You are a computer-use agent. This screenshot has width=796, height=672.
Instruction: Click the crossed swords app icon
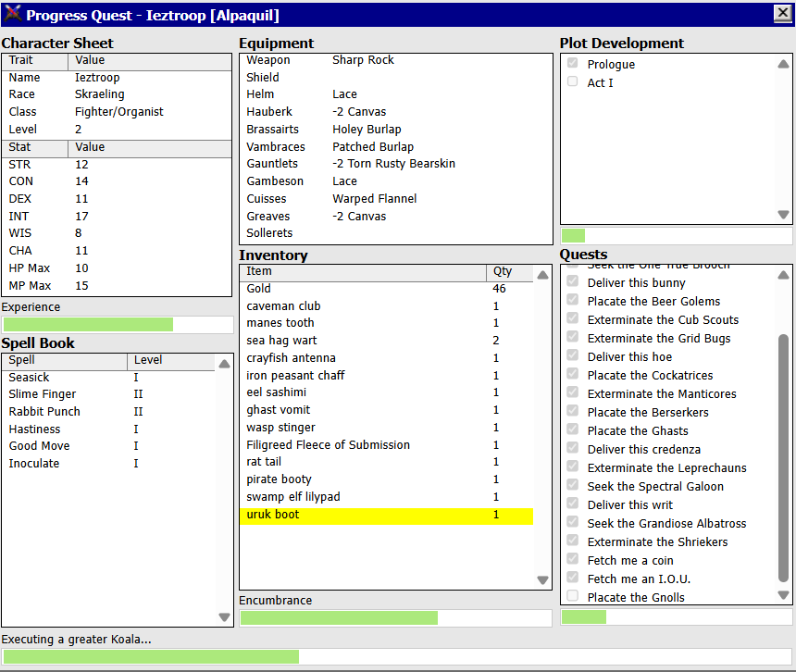click(x=12, y=14)
